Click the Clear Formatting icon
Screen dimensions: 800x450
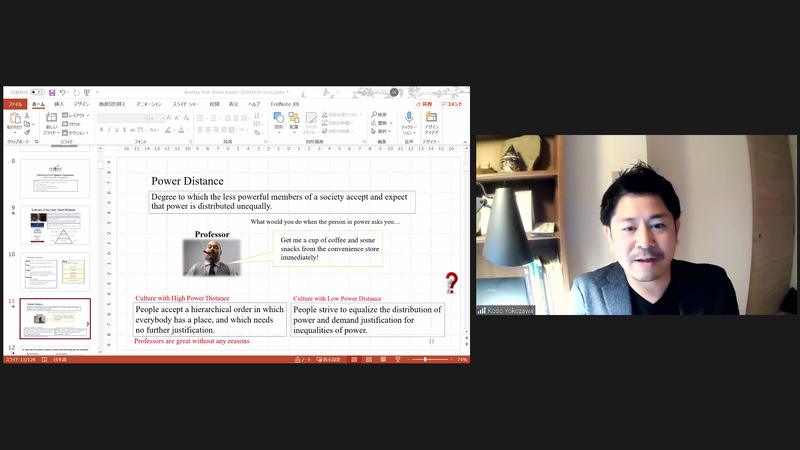[x=186, y=118]
